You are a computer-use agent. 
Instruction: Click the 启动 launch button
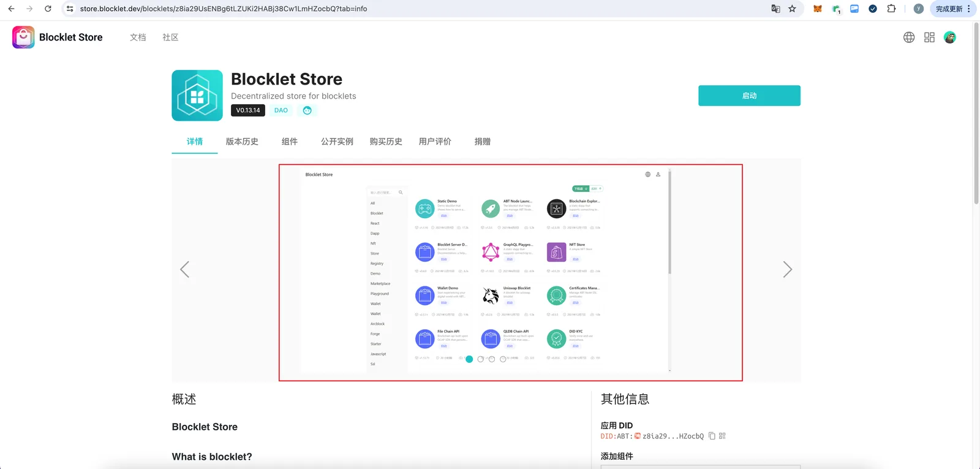749,96
